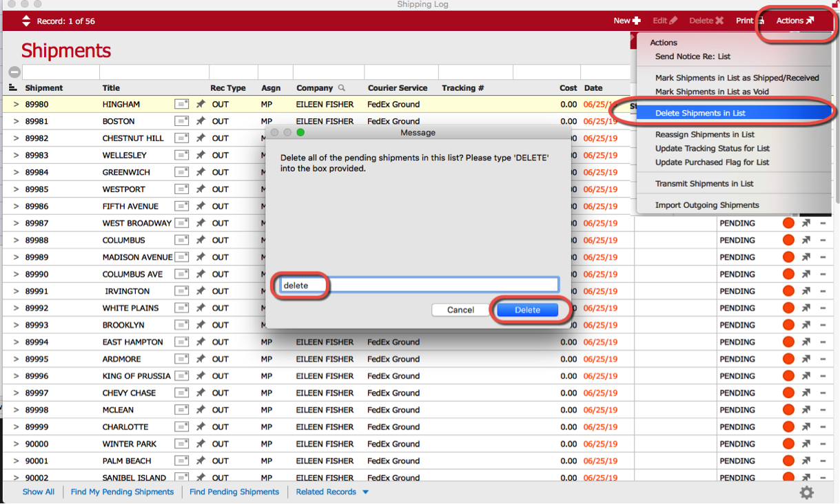
Task: Click the minus clear-filter icon above list
Action: [x=14, y=72]
